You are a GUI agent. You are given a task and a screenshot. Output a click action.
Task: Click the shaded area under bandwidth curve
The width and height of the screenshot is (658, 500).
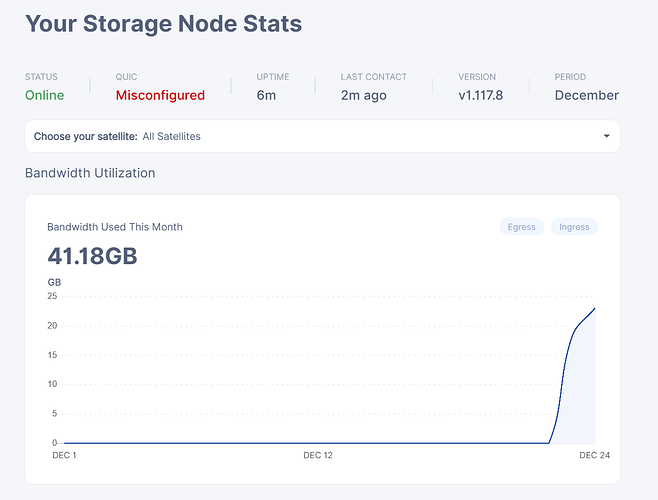coord(580,400)
